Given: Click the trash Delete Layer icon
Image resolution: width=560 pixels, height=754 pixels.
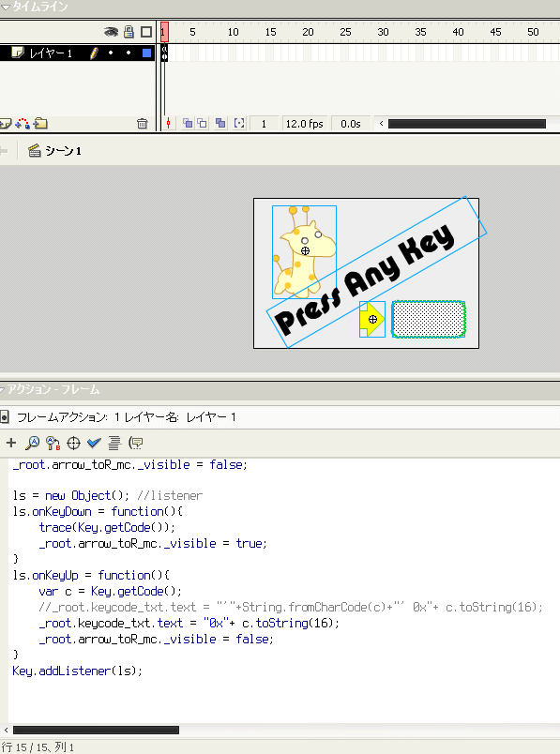Looking at the screenshot, I should [142, 124].
